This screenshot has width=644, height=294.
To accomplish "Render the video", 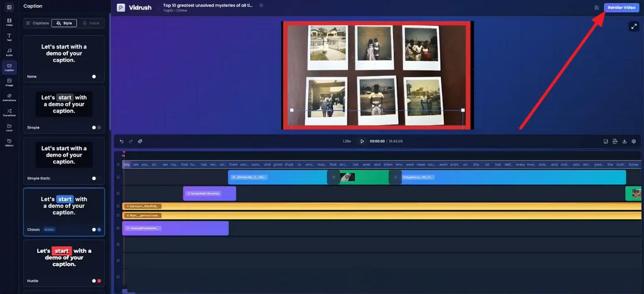I will pyautogui.click(x=621, y=8).
